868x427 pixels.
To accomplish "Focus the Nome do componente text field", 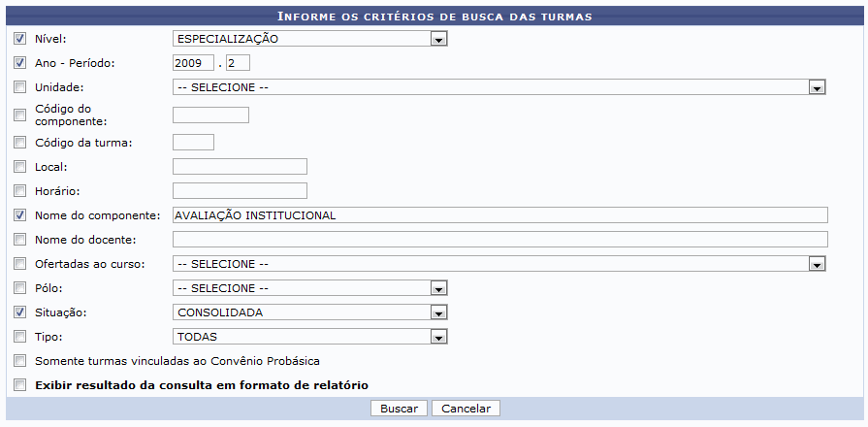I will pyautogui.click(x=498, y=215).
